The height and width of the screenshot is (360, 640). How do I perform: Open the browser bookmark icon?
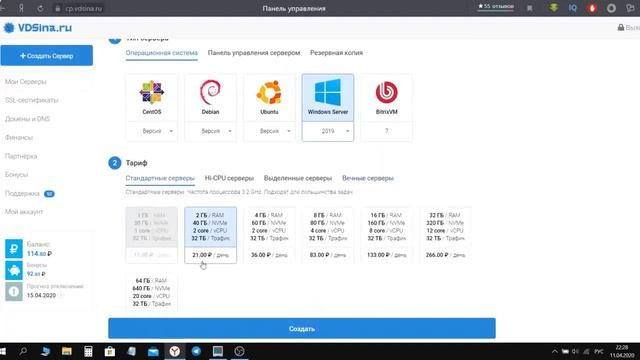click(x=530, y=8)
